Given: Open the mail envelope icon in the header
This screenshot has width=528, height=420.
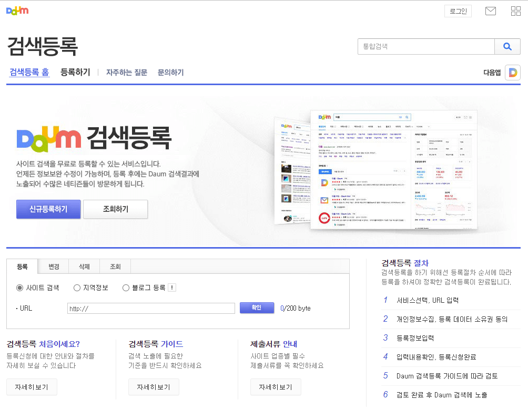Looking at the screenshot, I should [490, 11].
